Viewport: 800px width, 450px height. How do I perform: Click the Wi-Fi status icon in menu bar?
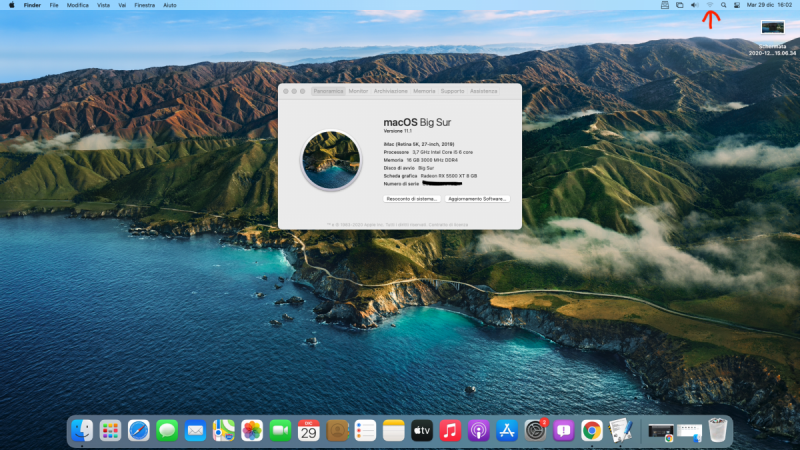[x=709, y=5]
